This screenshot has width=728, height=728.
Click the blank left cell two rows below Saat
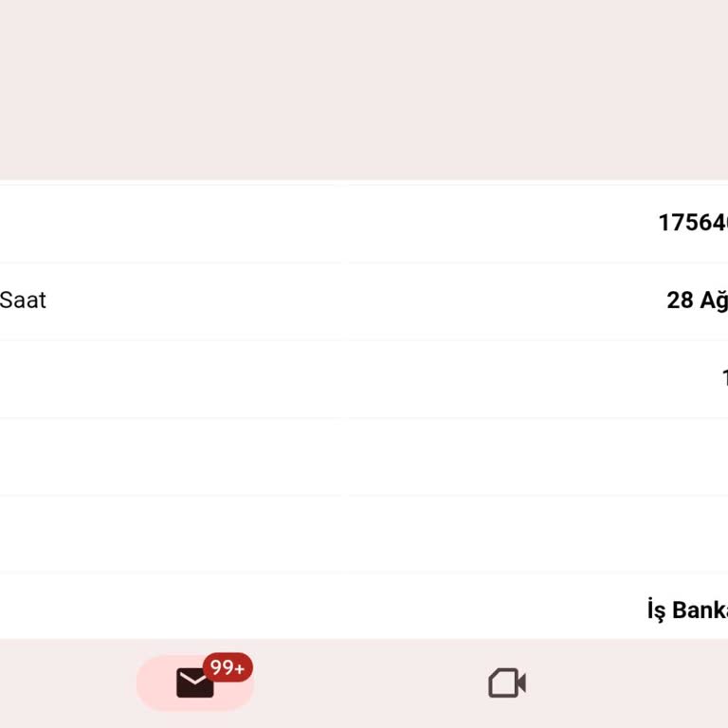[171, 456]
